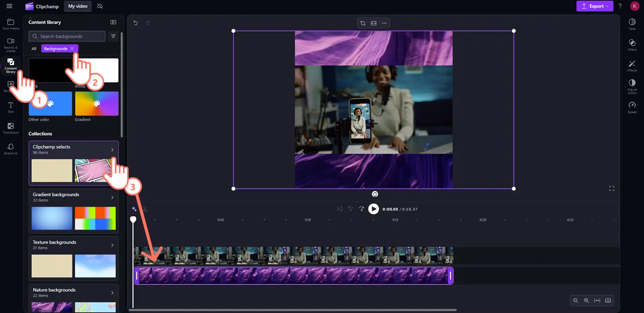Click the fit/fill icon above preview
The image size is (644, 313).
[x=374, y=23]
